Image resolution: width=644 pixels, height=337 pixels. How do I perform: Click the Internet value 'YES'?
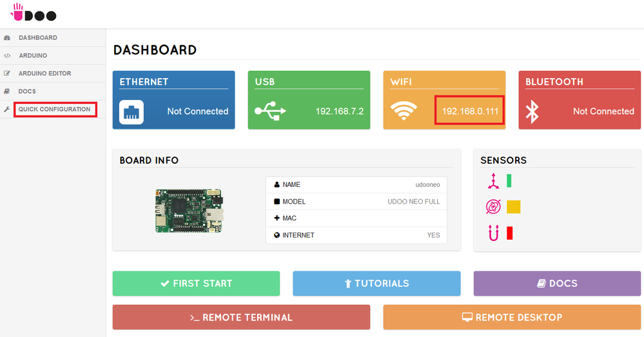(x=433, y=235)
